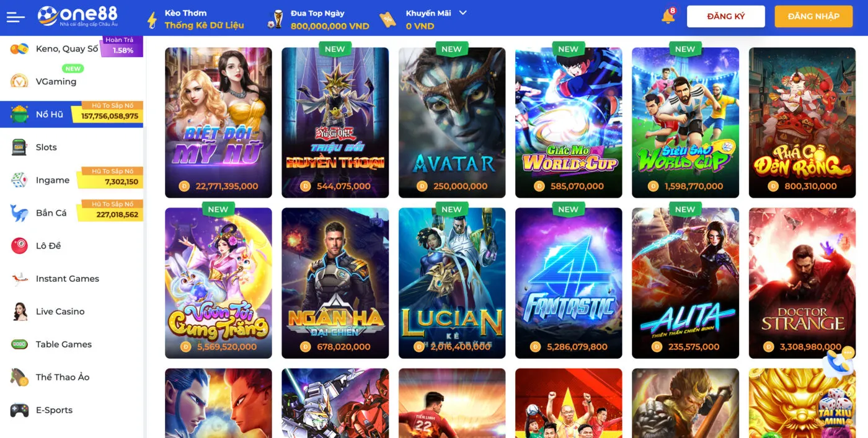
Task: Open the Doctor Strange game thumbnail
Action: coord(802,283)
